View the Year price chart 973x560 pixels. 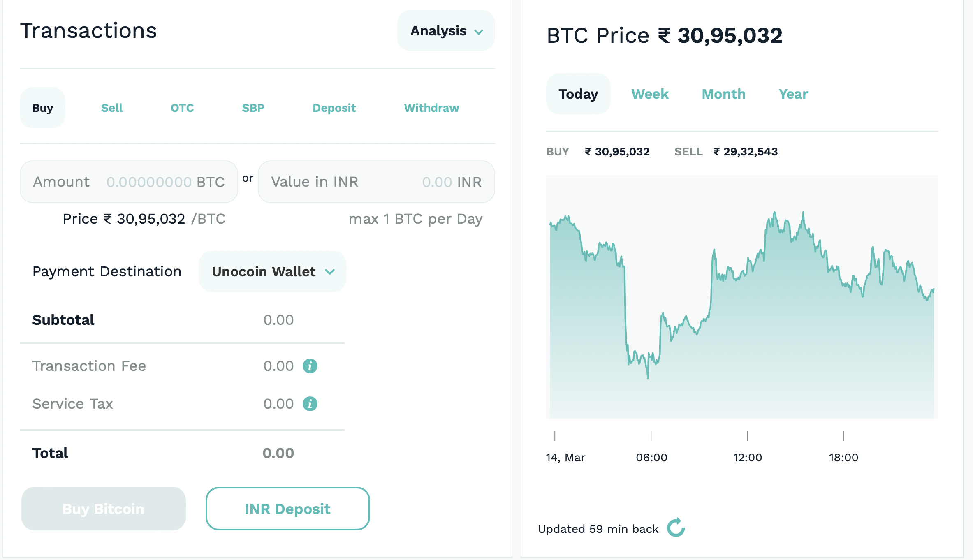pos(793,94)
